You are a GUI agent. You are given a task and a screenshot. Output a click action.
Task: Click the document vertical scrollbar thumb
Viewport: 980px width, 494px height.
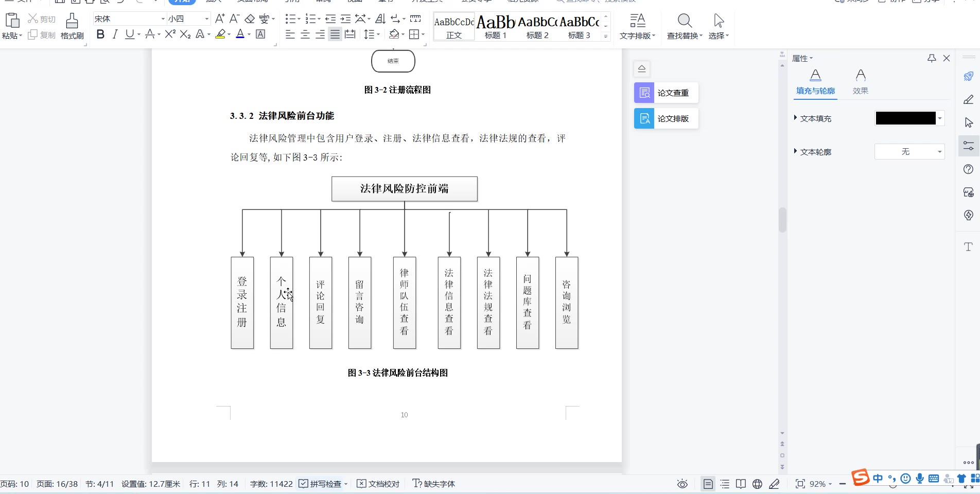tap(782, 220)
